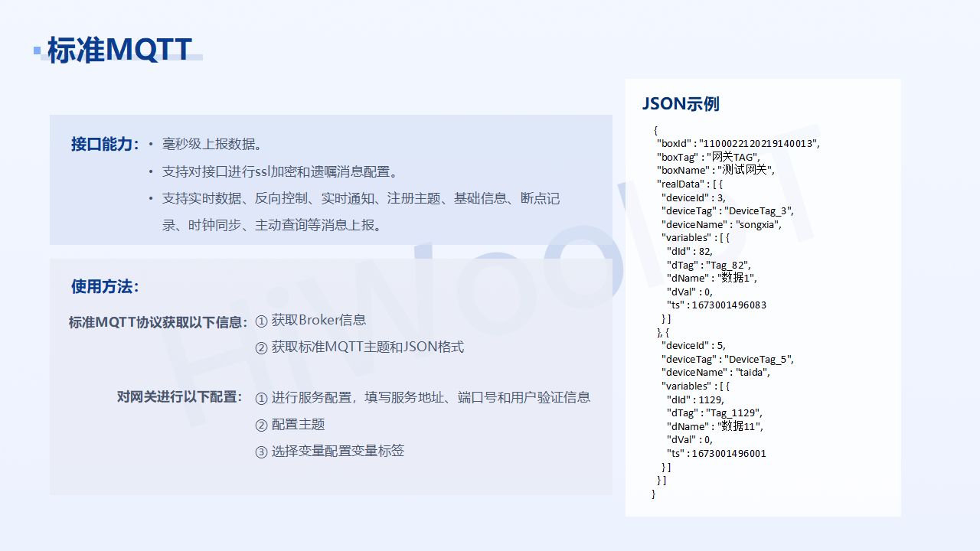Click the dTag Tag_82 line
Viewport: 980px width, 551px height.
(x=709, y=265)
